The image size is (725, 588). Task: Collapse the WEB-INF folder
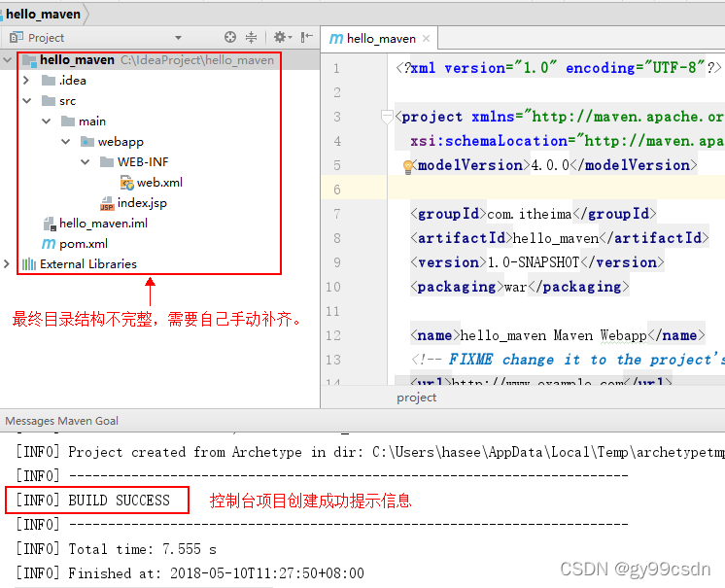coord(86,161)
